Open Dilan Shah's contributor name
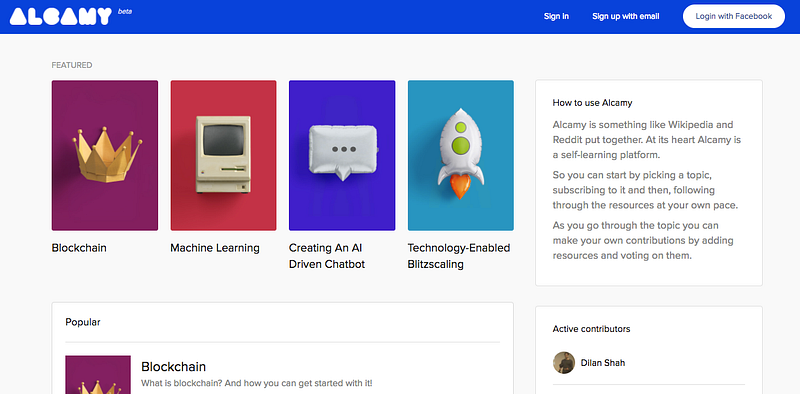Viewport: 800px width, 394px height. (603, 363)
